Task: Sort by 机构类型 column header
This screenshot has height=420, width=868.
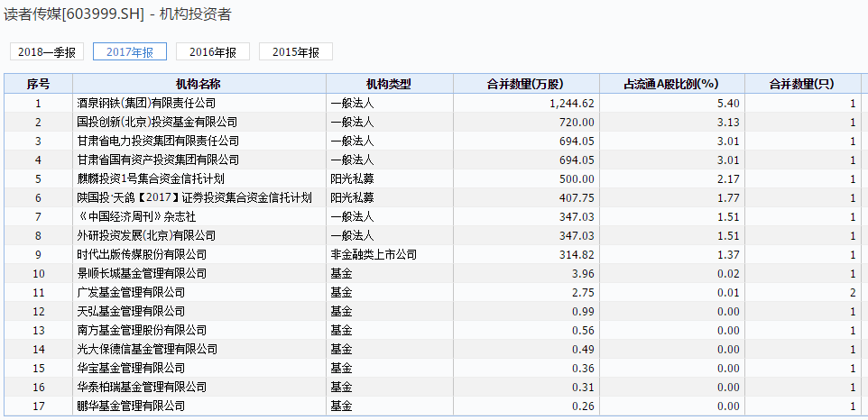Action: tap(388, 84)
